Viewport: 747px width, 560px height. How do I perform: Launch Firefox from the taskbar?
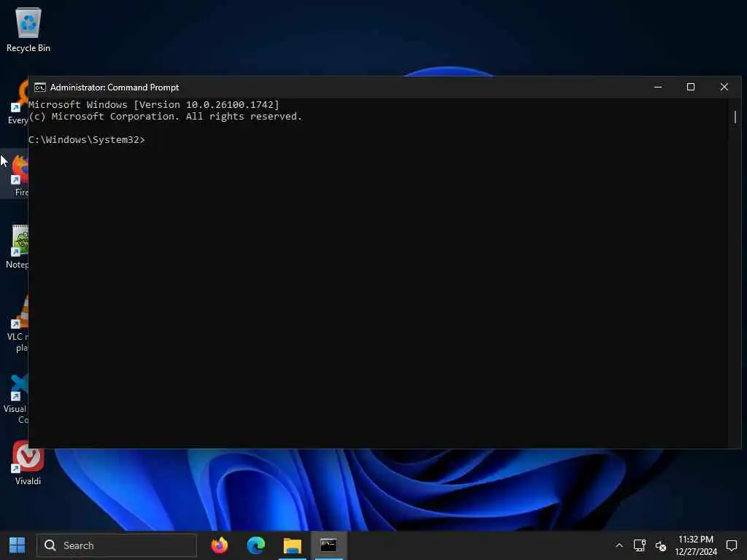(x=219, y=545)
